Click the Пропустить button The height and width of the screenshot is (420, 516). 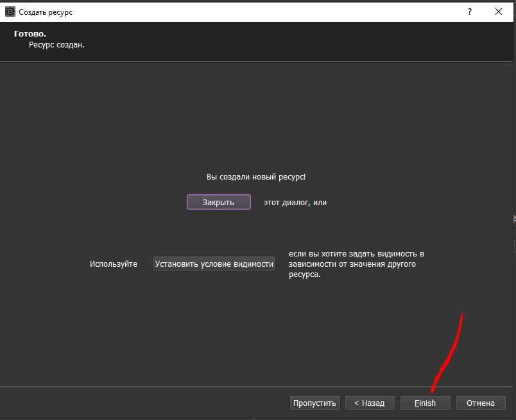314,403
